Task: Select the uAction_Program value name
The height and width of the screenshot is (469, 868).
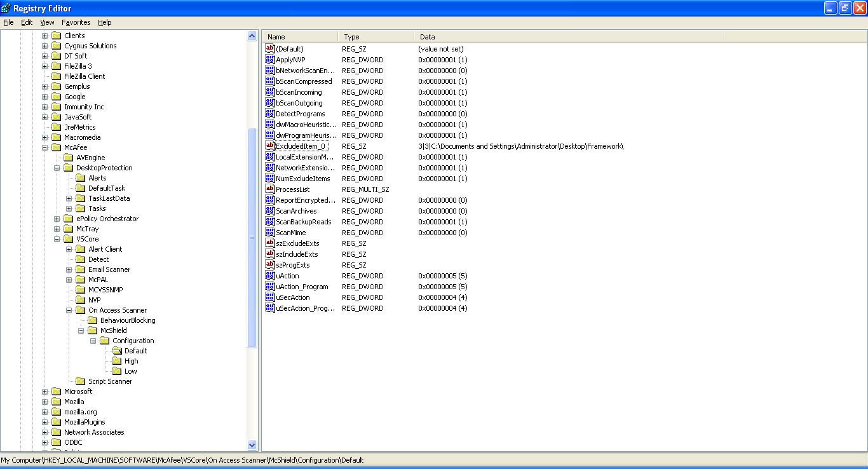Action: (302, 287)
